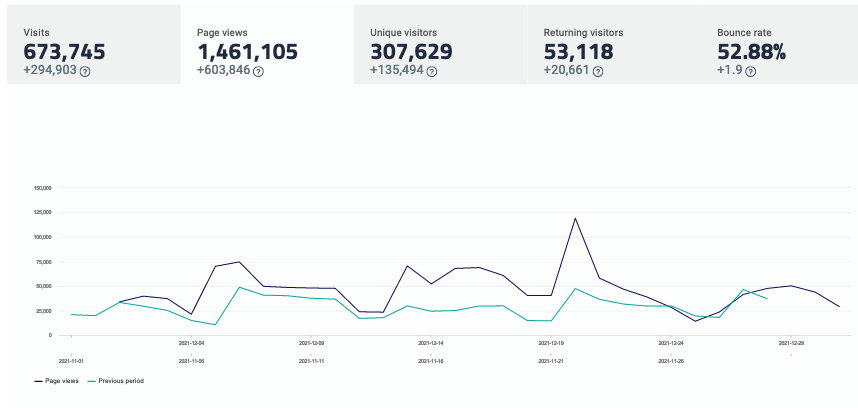858x408 pixels.
Task: Switch to the Visits metric tab
Action: (x=94, y=45)
